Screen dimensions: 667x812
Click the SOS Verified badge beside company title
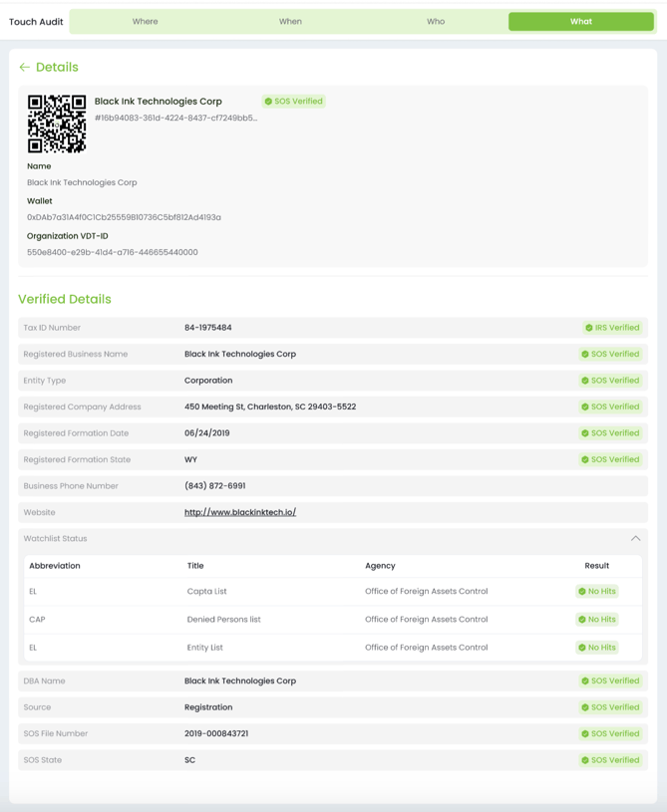point(294,101)
